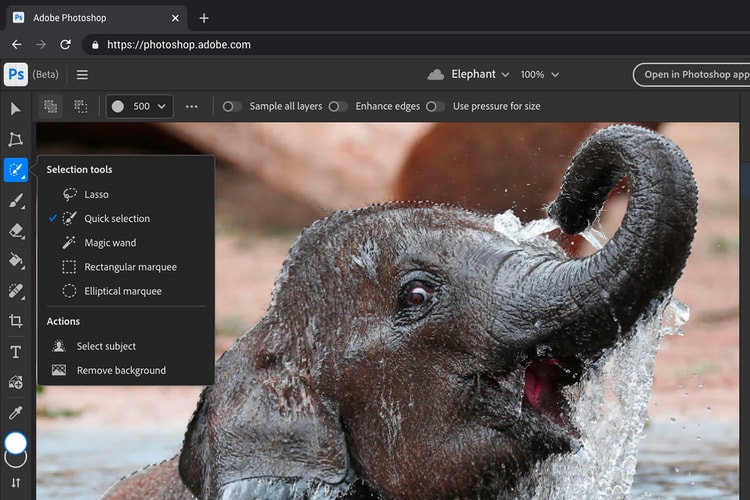Image resolution: width=750 pixels, height=500 pixels.
Task: Open brush size 500 dropdown
Action: [139, 106]
